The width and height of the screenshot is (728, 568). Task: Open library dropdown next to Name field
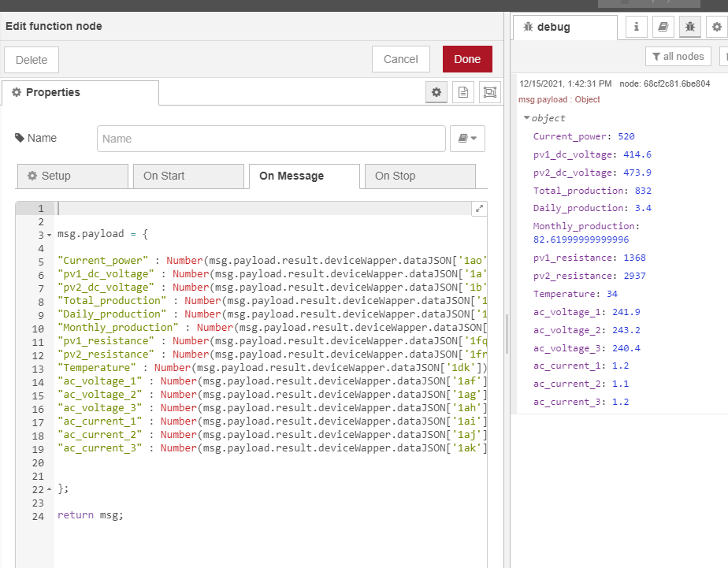point(467,139)
